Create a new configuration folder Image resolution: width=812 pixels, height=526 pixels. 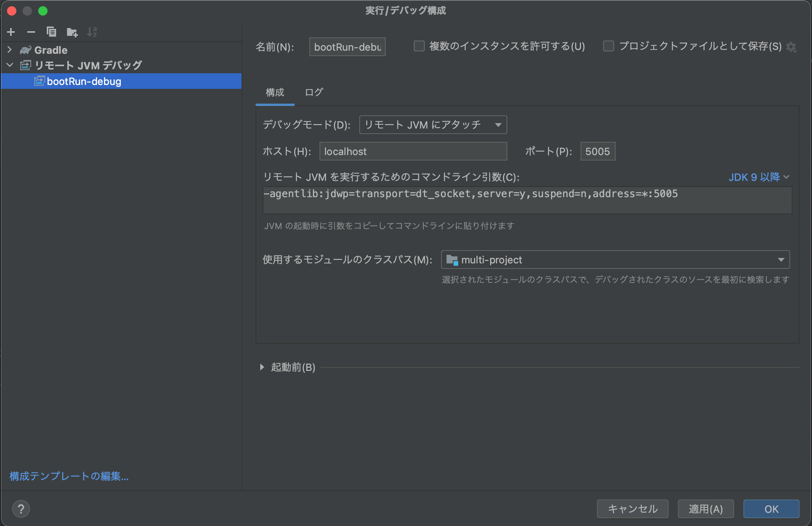72,32
